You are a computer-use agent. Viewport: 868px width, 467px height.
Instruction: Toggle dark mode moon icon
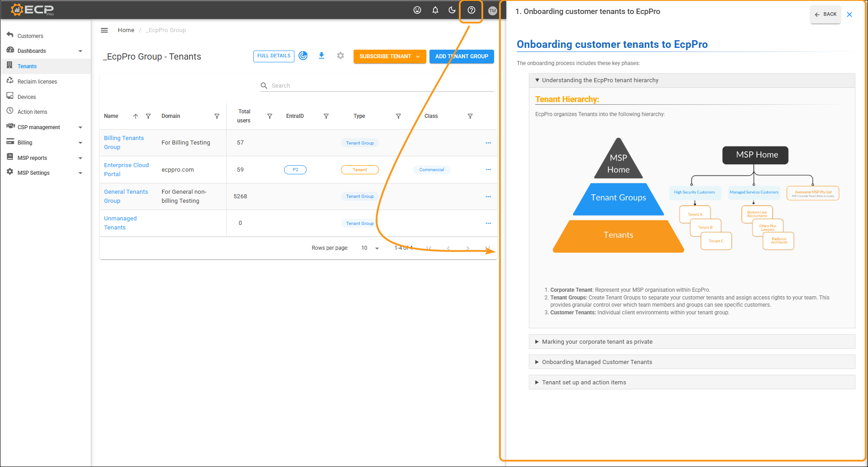[x=452, y=10]
